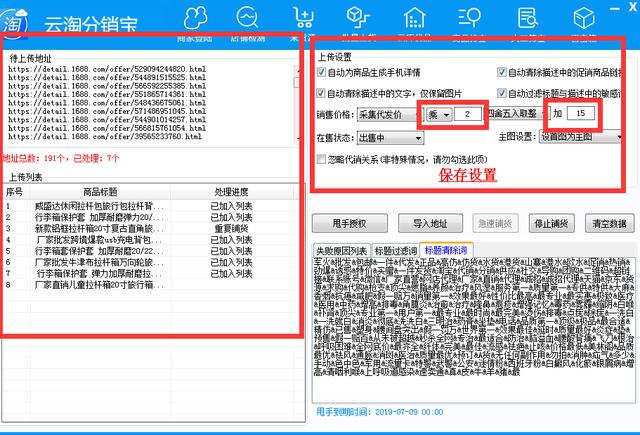The width and height of the screenshot is (640, 435).
Task: Open the 四舍五入取整 rounding dropdown
Action: [518, 114]
